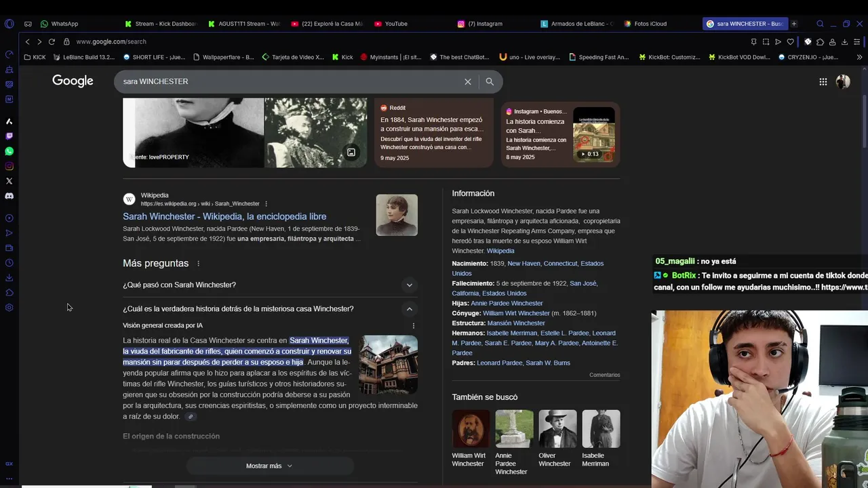Open WhatsApp from the sidebar
868x488 pixels.
click(x=9, y=151)
